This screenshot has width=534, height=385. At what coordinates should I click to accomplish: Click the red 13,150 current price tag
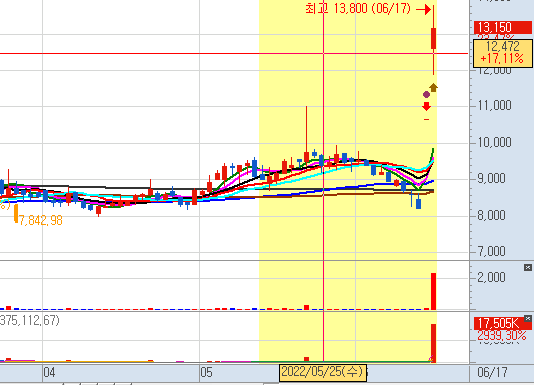pos(502,27)
